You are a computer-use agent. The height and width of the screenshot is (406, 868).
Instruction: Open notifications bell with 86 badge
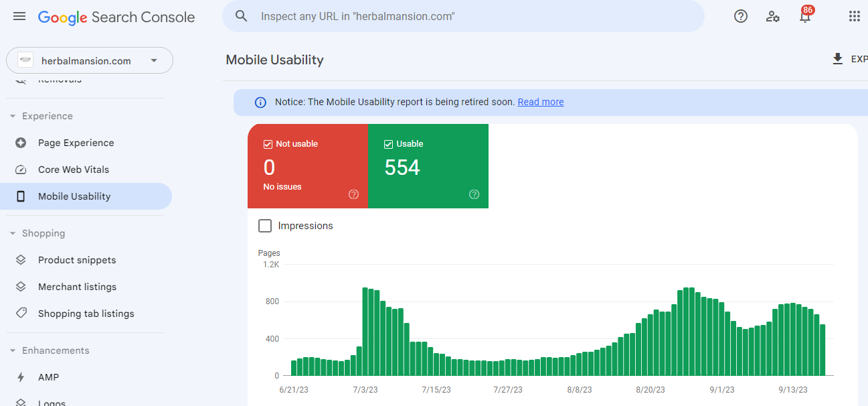(x=805, y=15)
